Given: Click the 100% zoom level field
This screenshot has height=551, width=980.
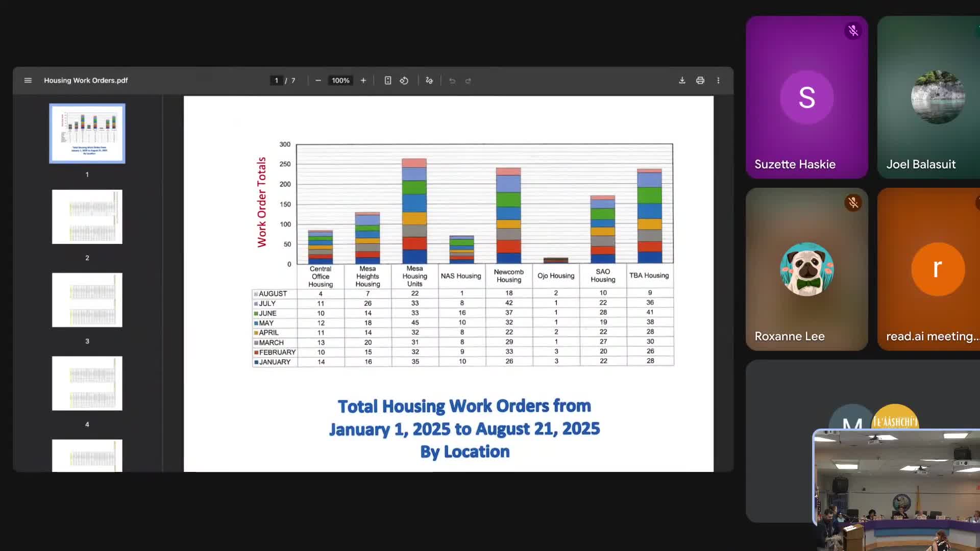Looking at the screenshot, I should [x=340, y=81].
